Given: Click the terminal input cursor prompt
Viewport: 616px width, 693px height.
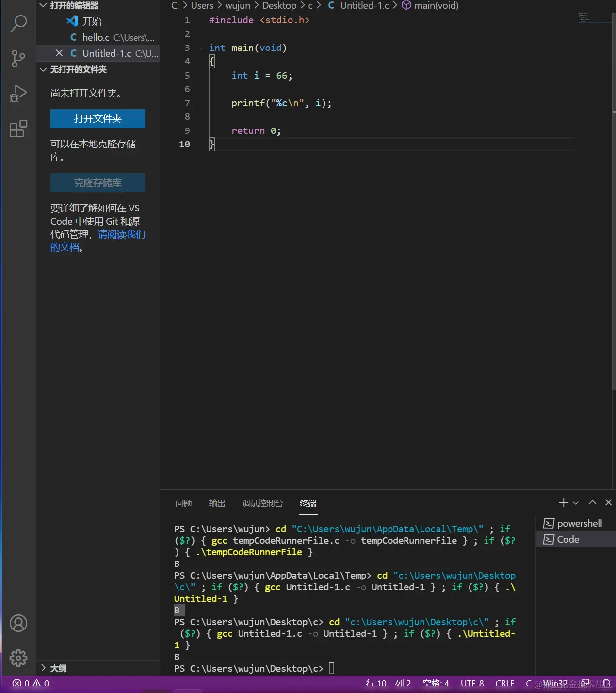Looking at the screenshot, I should [x=332, y=668].
